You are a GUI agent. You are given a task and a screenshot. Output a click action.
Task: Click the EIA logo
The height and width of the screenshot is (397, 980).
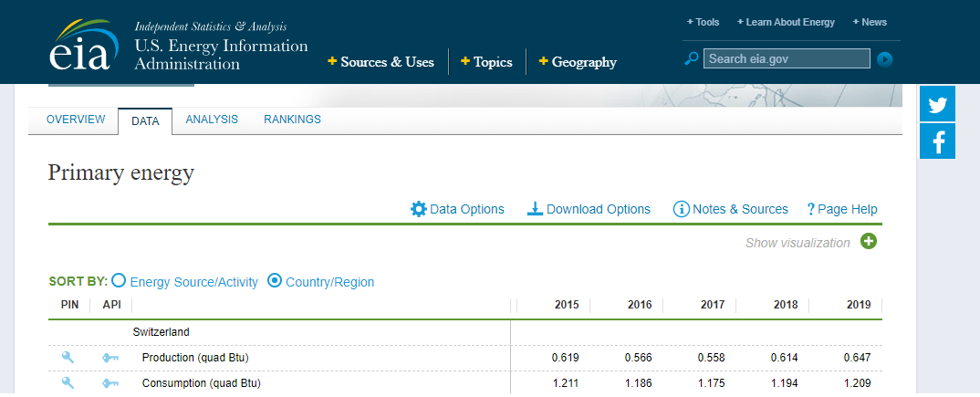(x=80, y=48)
